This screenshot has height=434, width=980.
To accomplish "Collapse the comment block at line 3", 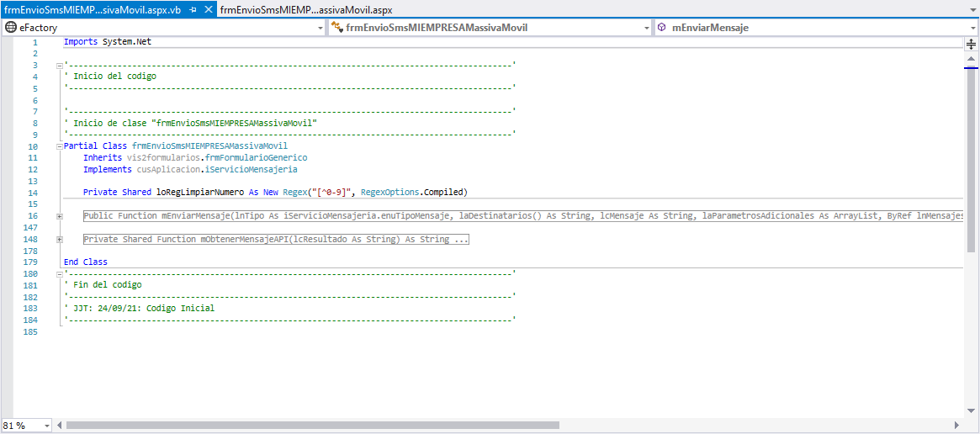I will click(x=60, y=65).
